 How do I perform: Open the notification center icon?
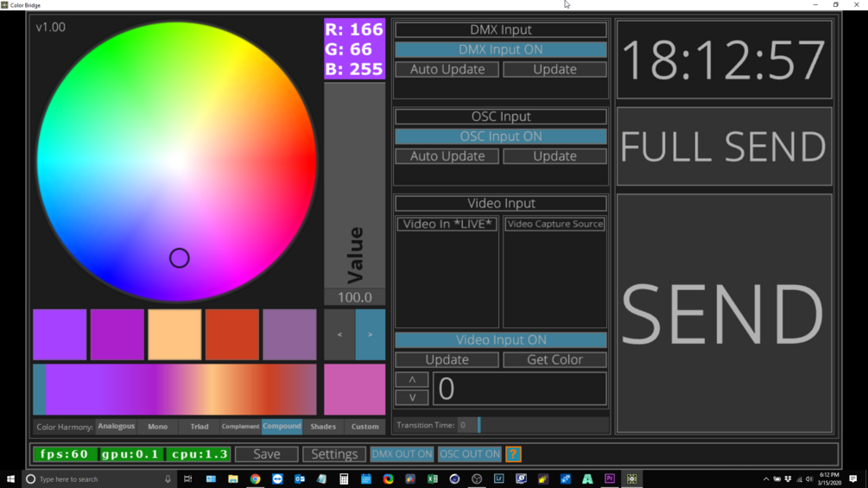(853, 479)
